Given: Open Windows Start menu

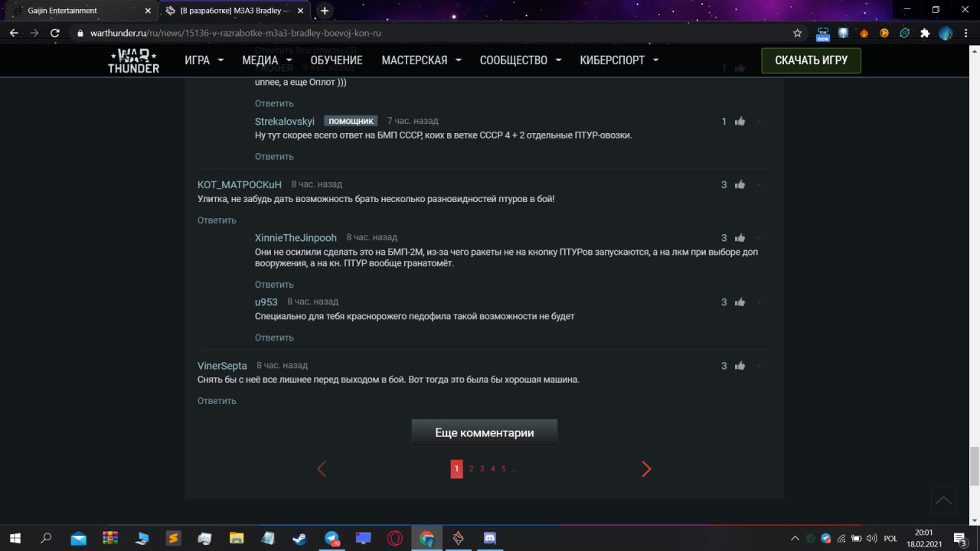Looking at the screenshot, I should (x=15, y=538).
